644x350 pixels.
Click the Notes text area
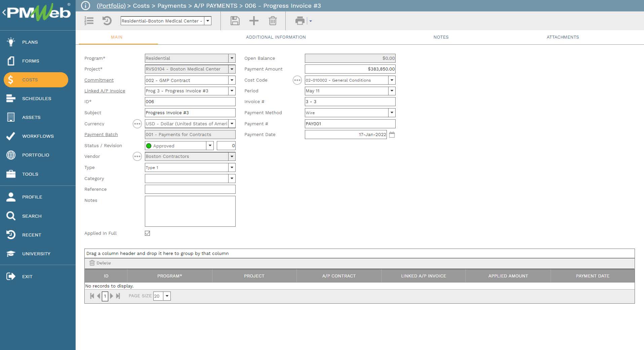point(190,211)
